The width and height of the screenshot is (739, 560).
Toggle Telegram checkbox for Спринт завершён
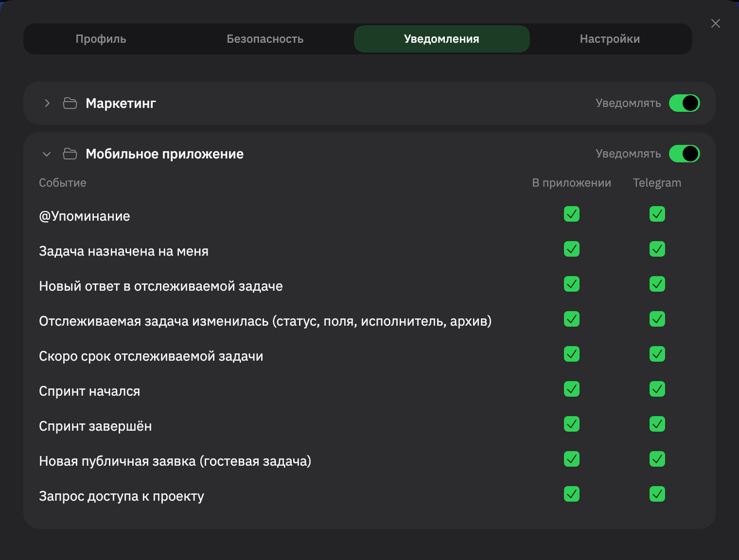(x=657, y=424)
